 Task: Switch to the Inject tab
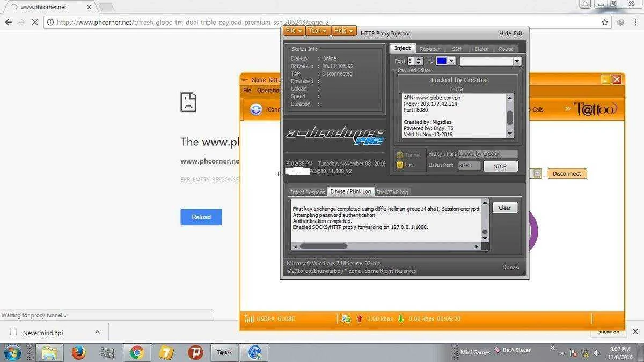(402, 48)
